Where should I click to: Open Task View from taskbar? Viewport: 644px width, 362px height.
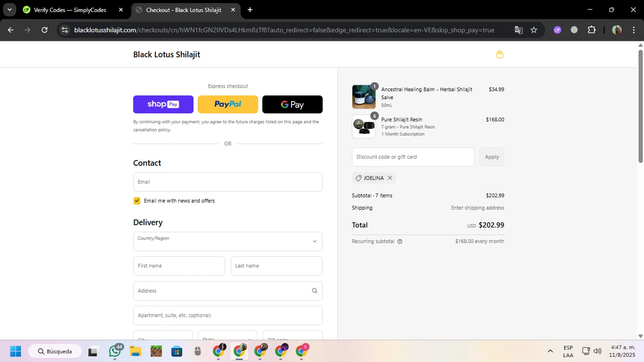click(x=93, y=351)
